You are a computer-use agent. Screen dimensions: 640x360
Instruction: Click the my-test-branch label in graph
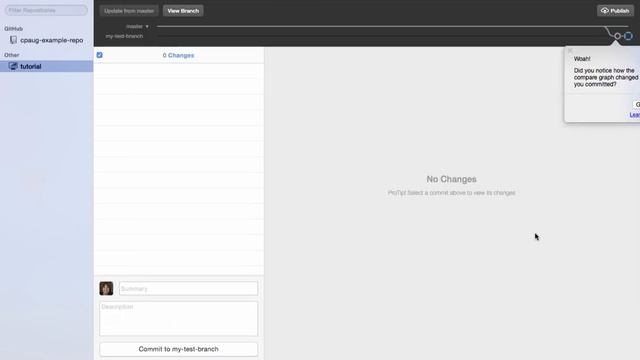coord(124,36)
